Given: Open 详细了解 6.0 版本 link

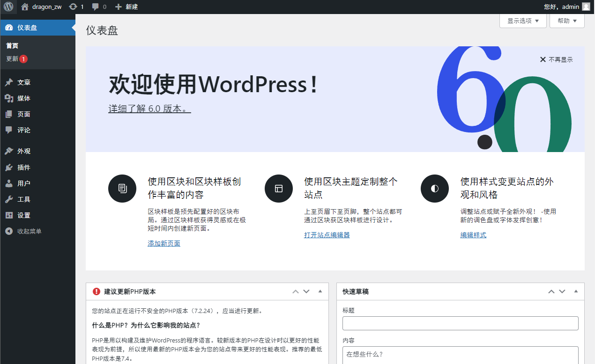Looking at the screenshot, I should pos(149,109).
